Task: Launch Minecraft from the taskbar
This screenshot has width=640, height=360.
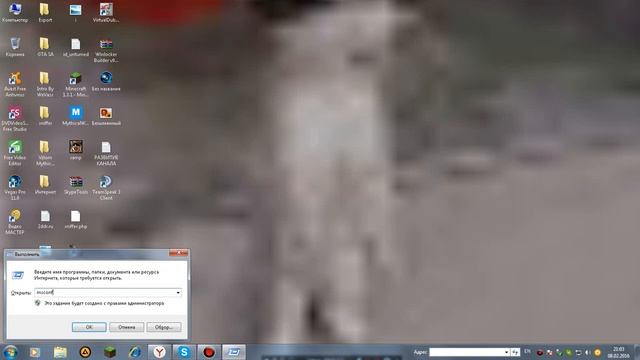Action: (x=110, y=352)
